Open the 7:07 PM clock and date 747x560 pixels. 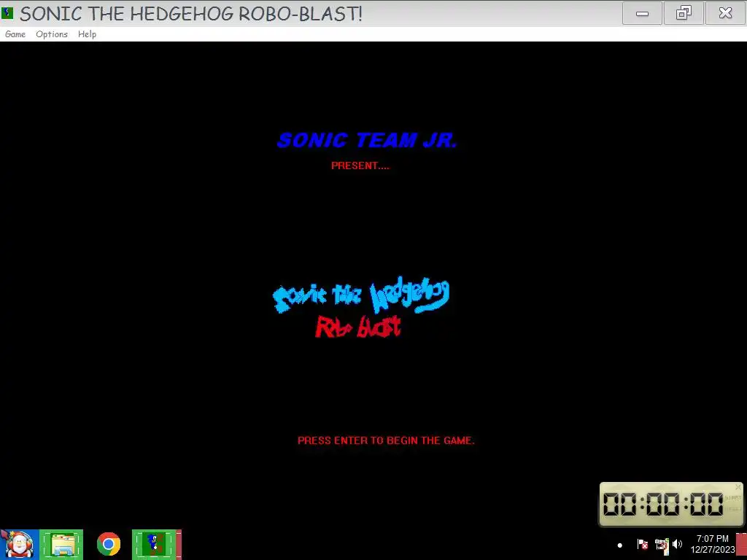[x=713, y=544]
